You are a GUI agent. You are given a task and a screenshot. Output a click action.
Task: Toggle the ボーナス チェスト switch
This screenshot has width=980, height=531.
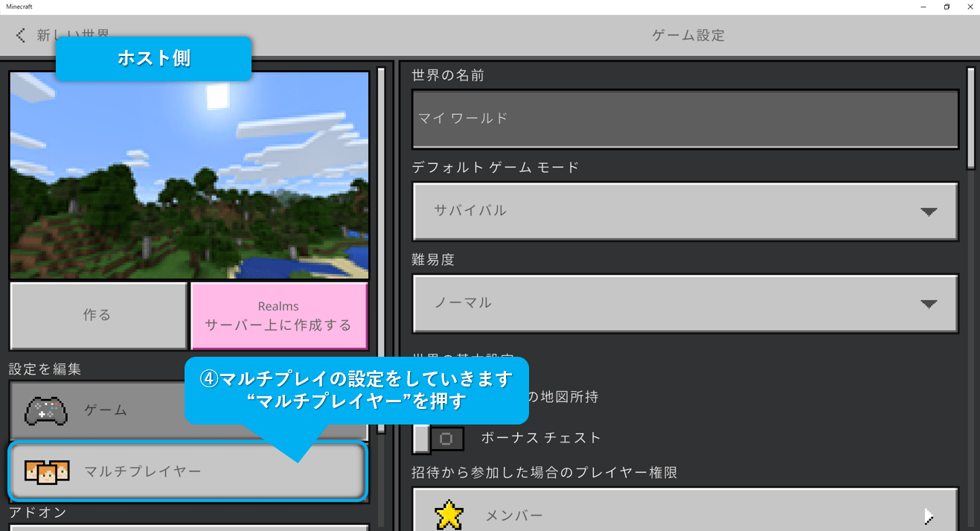pos(439,439)
